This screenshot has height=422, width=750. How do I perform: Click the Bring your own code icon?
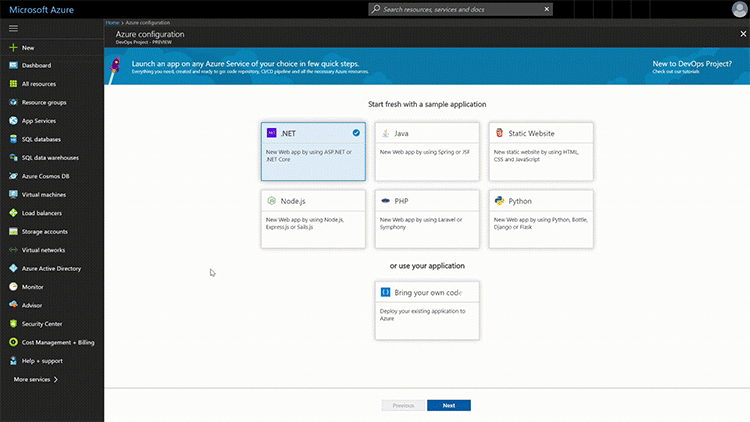(385, 292)
